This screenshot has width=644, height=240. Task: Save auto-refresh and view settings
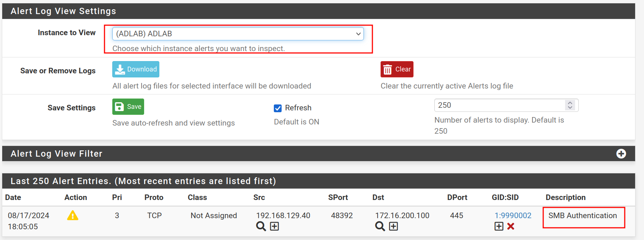[x=128, y=107]
